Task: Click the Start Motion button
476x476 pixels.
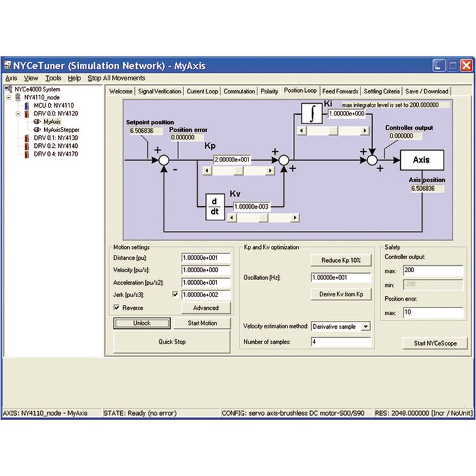Action: pyautogui.click(x=202, y=324)
